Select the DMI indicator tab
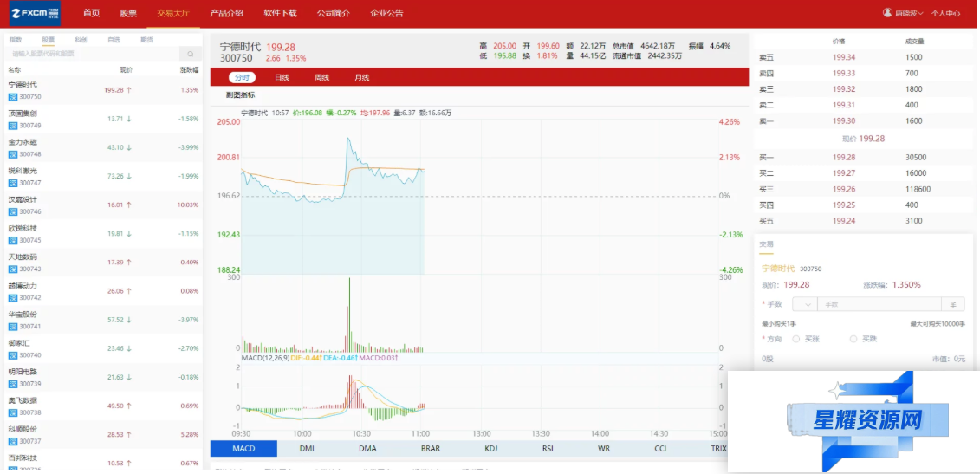The image size is (980, 474). coord(307,448)
